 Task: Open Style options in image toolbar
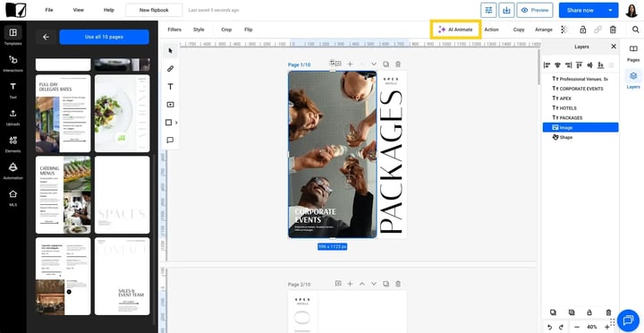point(199,30)
